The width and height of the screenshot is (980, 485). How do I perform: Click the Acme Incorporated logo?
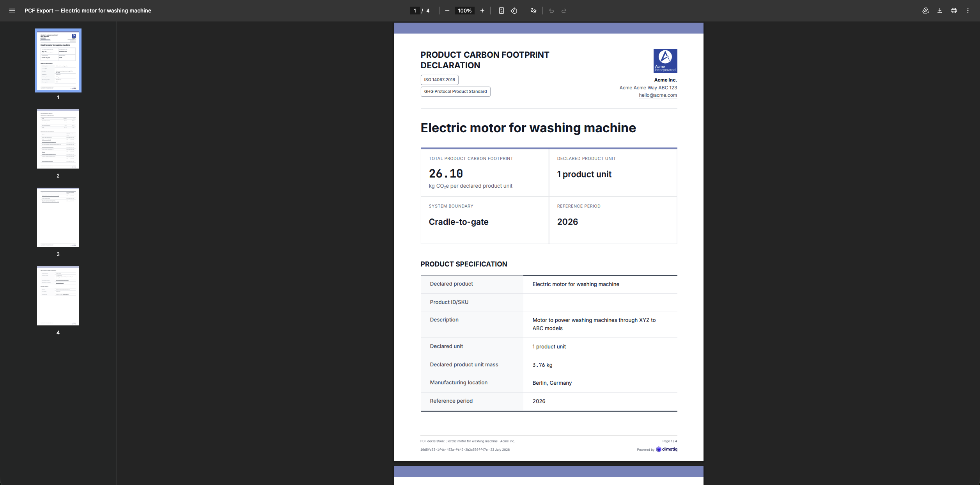(665, 61)
